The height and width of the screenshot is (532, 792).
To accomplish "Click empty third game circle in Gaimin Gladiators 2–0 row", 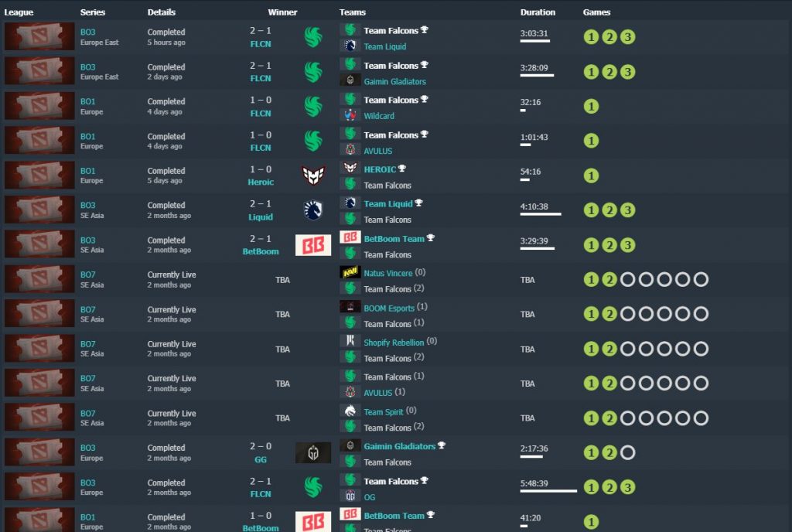I will 628,452.
